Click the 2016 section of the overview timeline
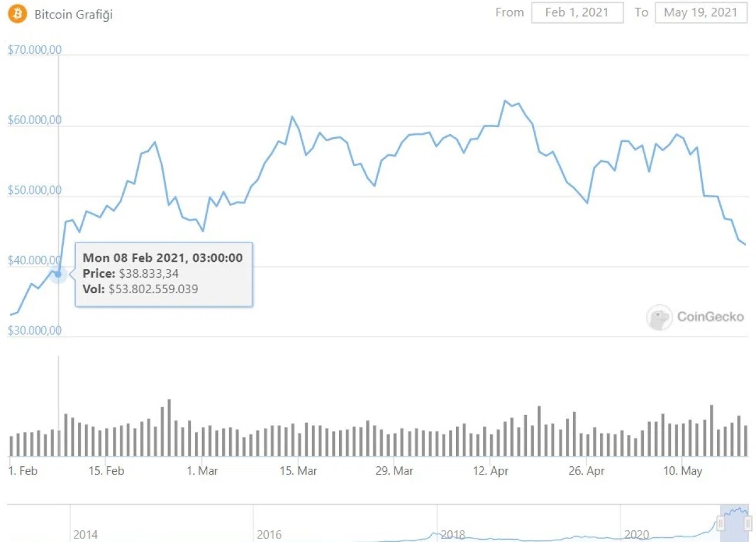This screenshot has width=756, height=542. (270, 534)
